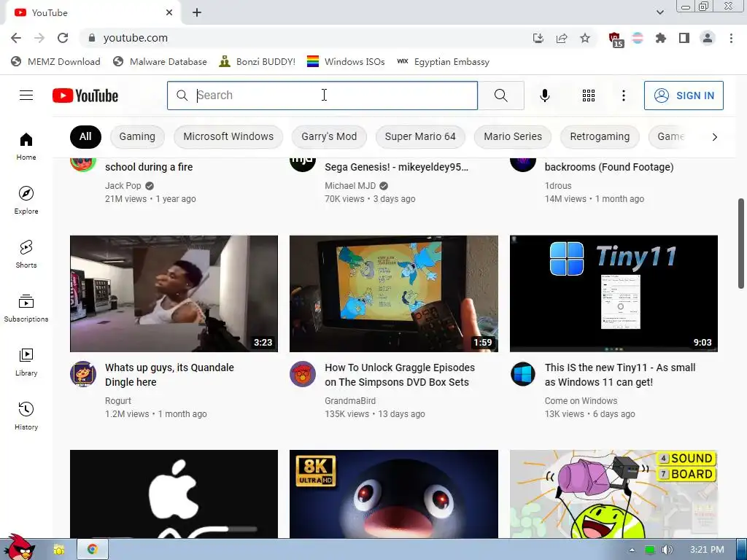Open Windows ISOs bookmark

(x=346, y=61)
